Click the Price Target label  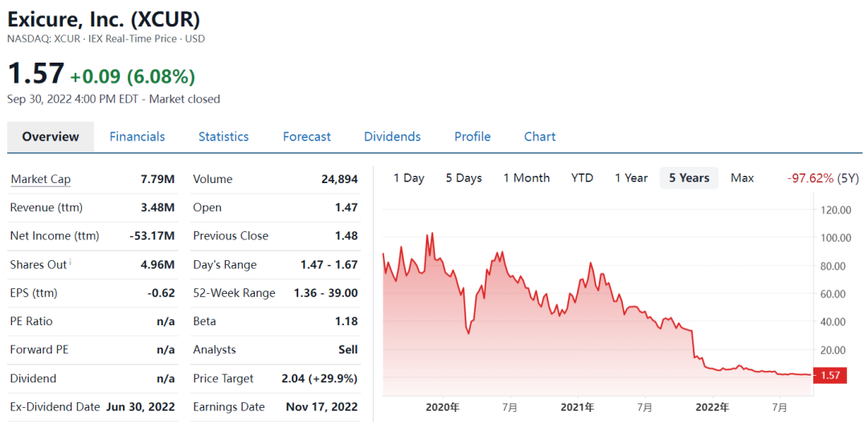pos(223,379)
